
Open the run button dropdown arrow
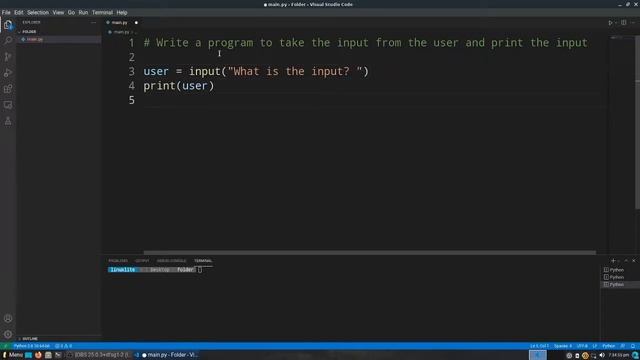pyautogui.click(x=616, y=23)
